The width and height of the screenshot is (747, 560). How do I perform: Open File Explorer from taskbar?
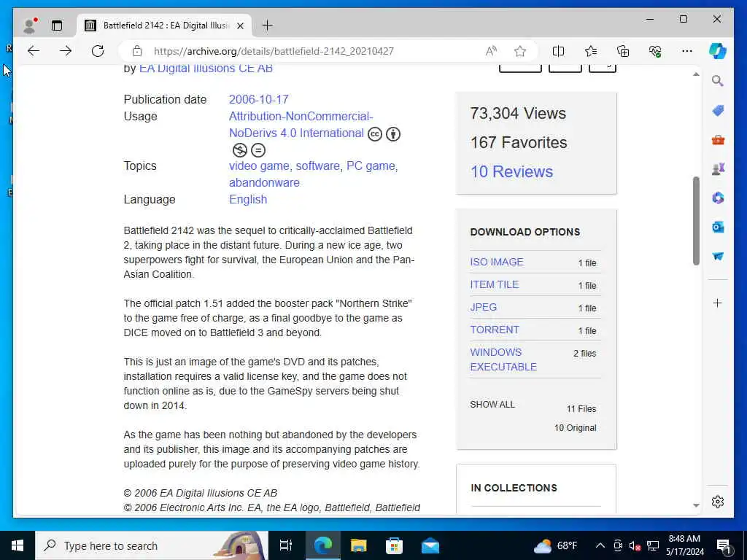pyautogui.click(x=358, y=545)
